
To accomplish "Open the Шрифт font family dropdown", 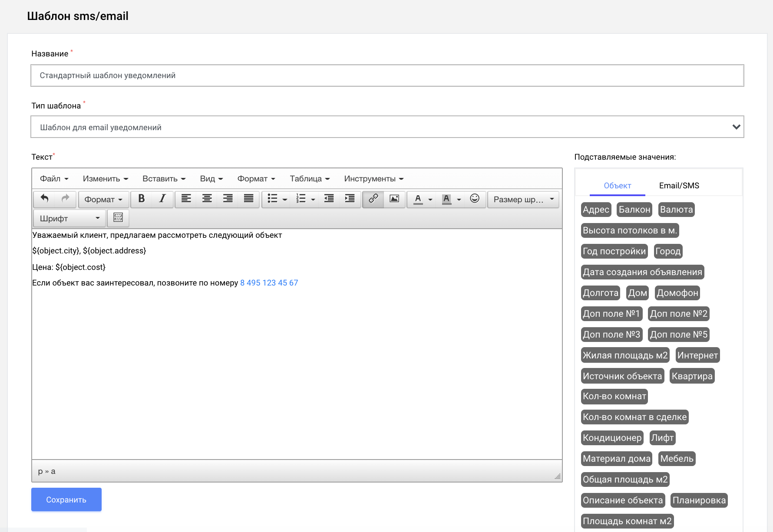I will coord(69,218).
